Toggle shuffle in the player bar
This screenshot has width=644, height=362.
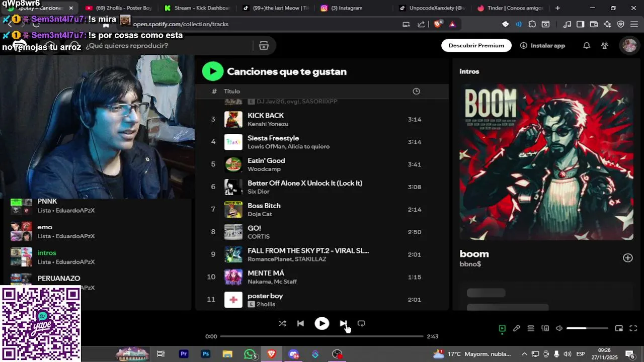(282, 324)
